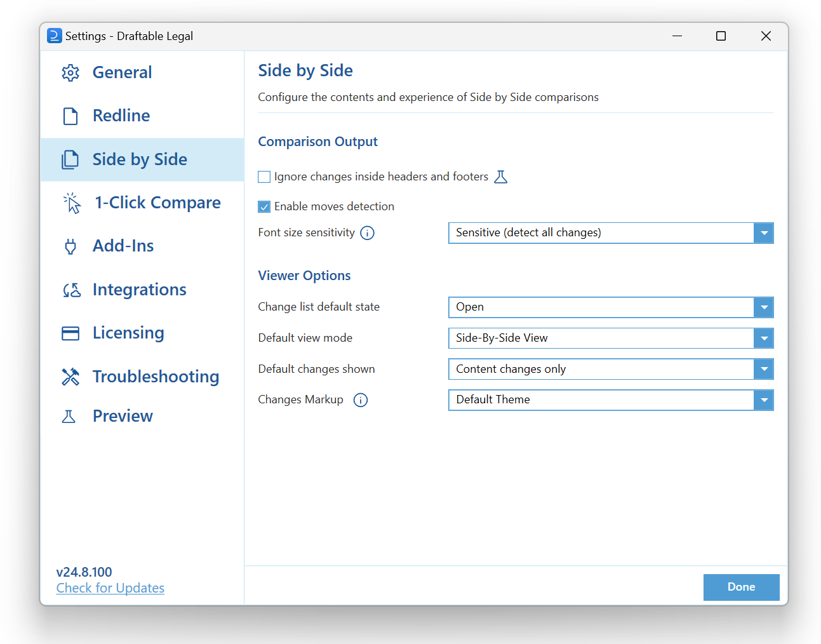The height and width of the screenshot is (644, 821).
Task: Click the 'Open' value for change list state
Action: (470, 307)
